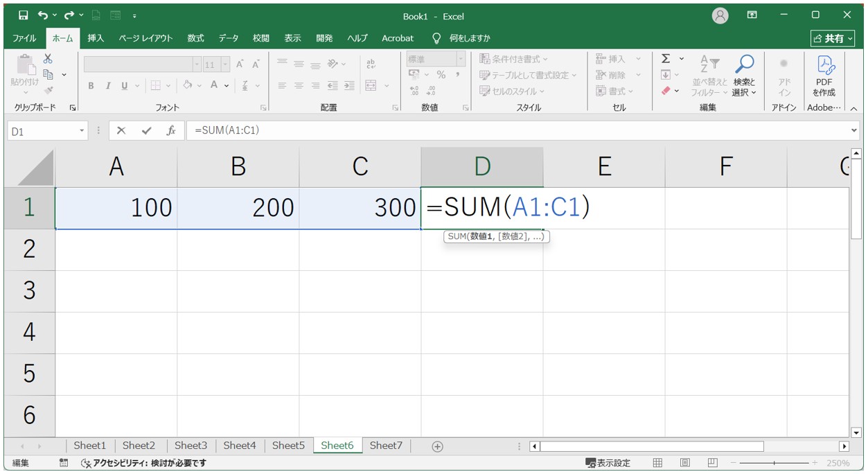Click the horizontal scrollbar right arrow
Screen dimensions: 868x474
point(844,446)
